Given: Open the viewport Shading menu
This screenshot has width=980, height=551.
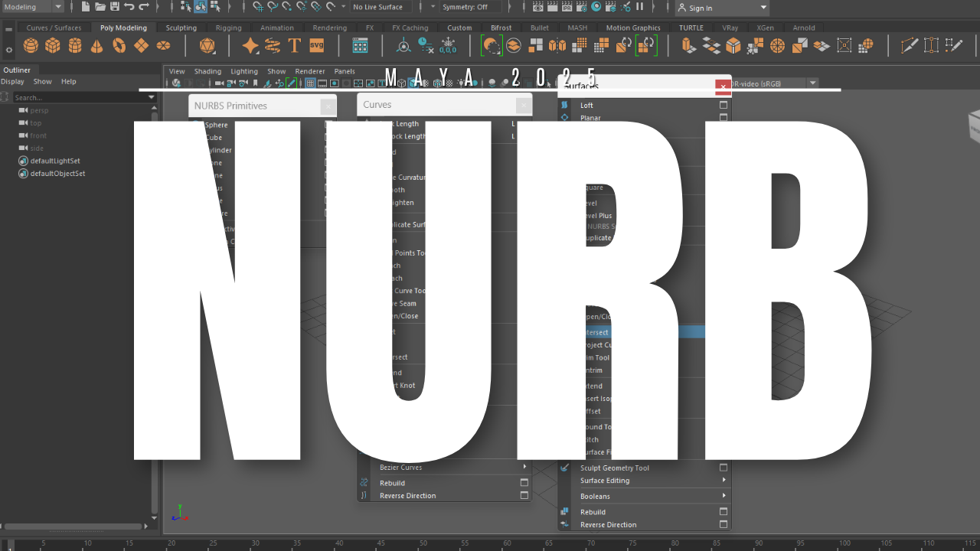Looking at the screenshot, I should pos(207,71).
